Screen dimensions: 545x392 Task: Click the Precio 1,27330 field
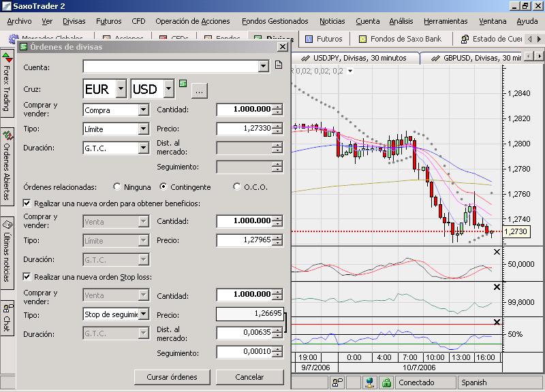point(244,129)
